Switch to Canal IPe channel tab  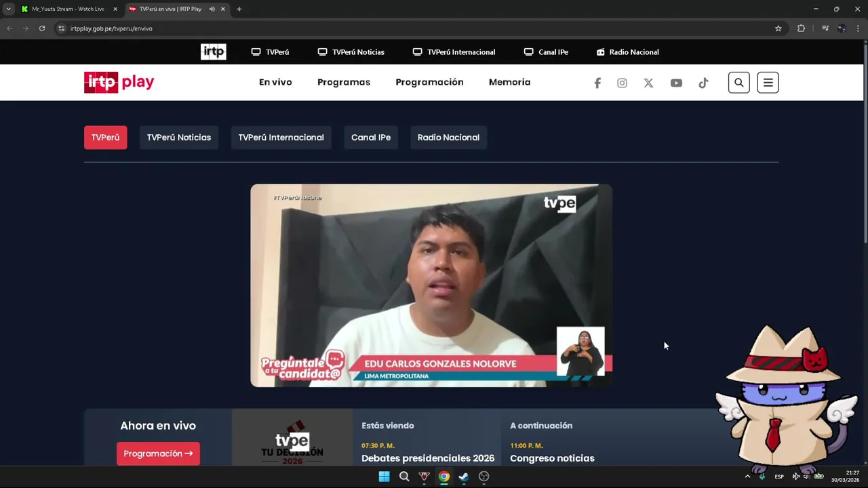[371, 138]
